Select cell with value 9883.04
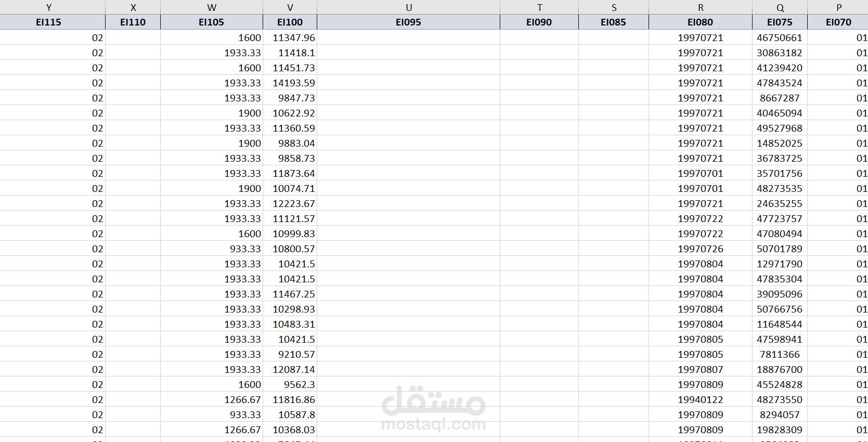The width and height of the screenshot is (868, 442). click(290, 143)
